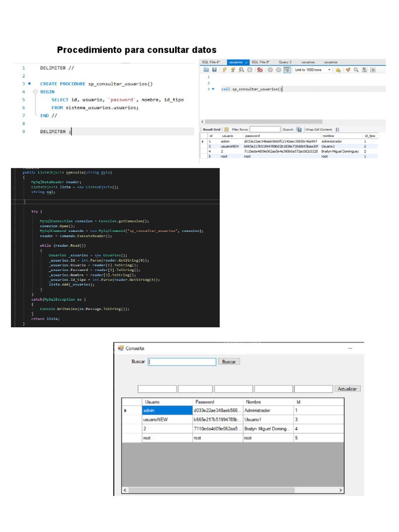Click the star snippet icon in the toolbar
The height and width of the screenshot is (532, 399).
338,70
